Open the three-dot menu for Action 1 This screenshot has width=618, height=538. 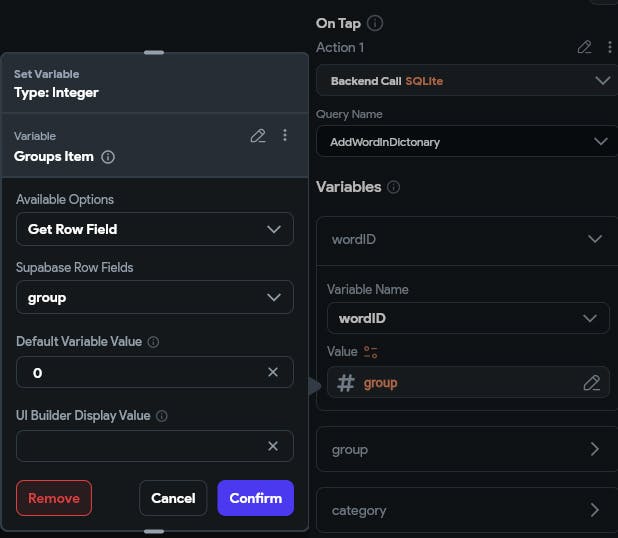click(x=609, y=47)
